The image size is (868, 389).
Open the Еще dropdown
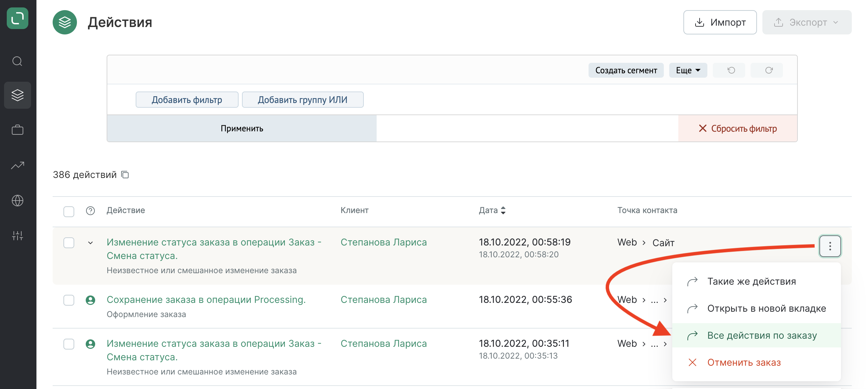[688, 70]
